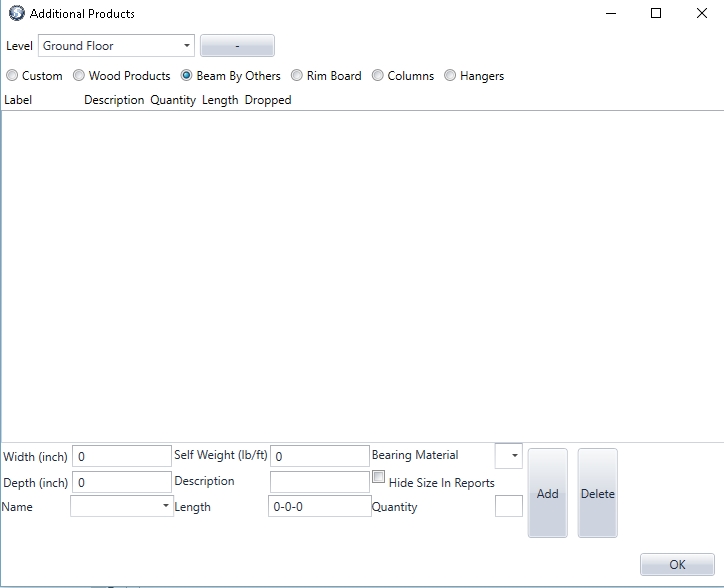Select the Rim Board radio button
This screenshot has height=588, width=724.
tap(297, 76)
